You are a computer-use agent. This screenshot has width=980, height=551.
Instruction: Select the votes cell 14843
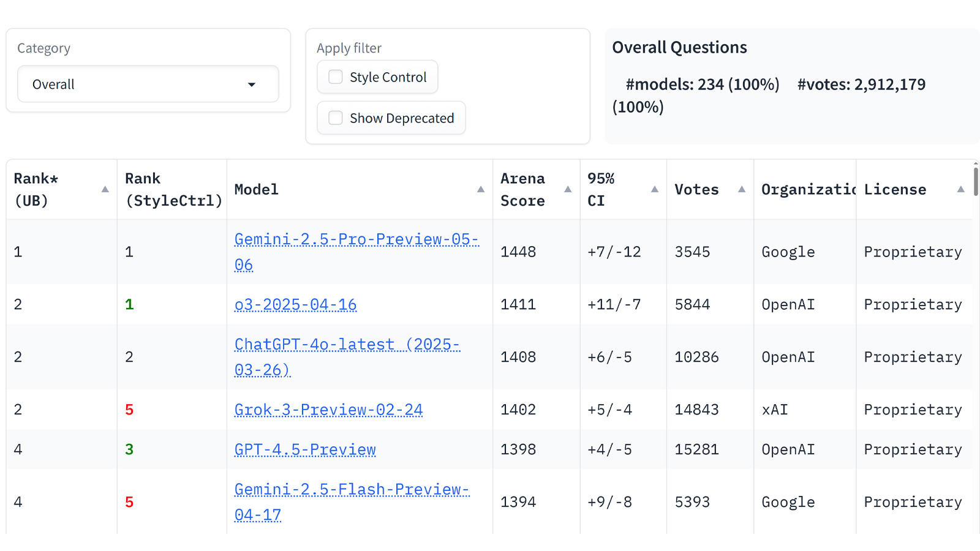pyautogui.click(x=696, y=410)
